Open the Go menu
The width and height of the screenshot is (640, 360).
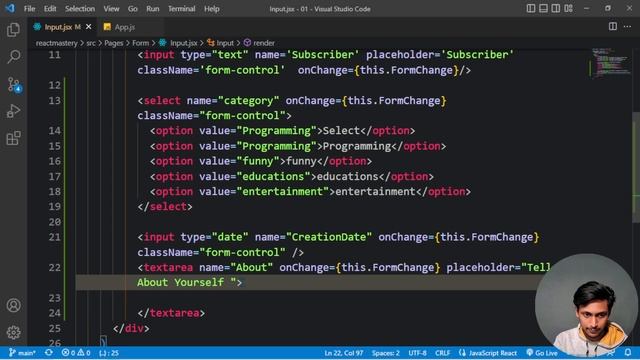click(x=133, y=9)
